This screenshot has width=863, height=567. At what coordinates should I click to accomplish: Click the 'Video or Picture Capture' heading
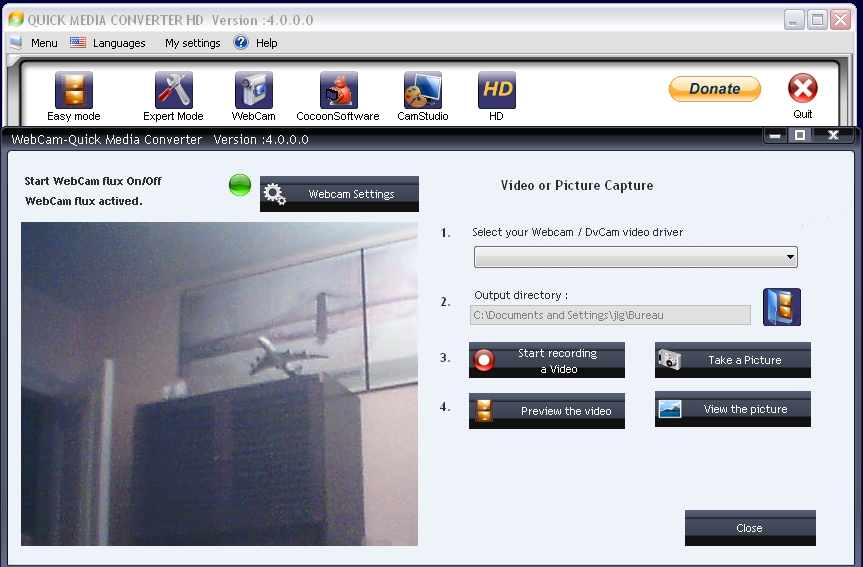[x=577, y=186]
